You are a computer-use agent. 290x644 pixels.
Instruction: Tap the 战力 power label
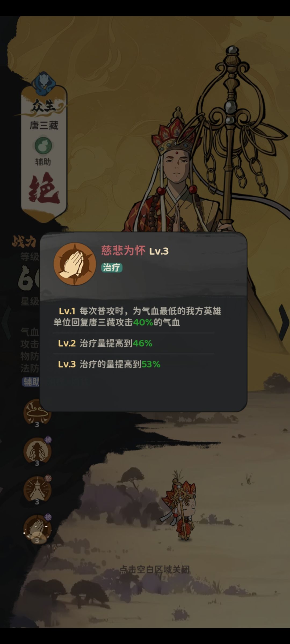[24, 242]
